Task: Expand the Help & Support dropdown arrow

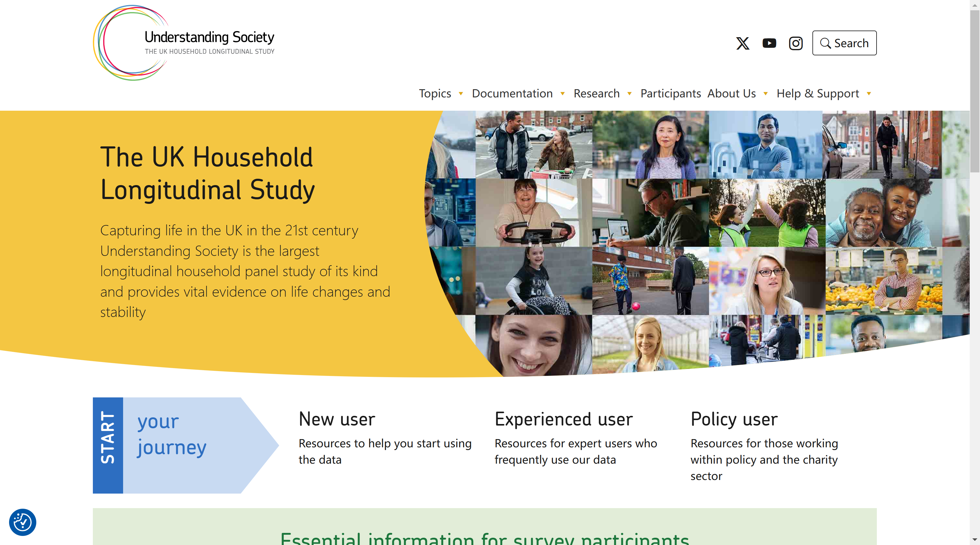Action: pyautogui.click(x=869, y=93)
